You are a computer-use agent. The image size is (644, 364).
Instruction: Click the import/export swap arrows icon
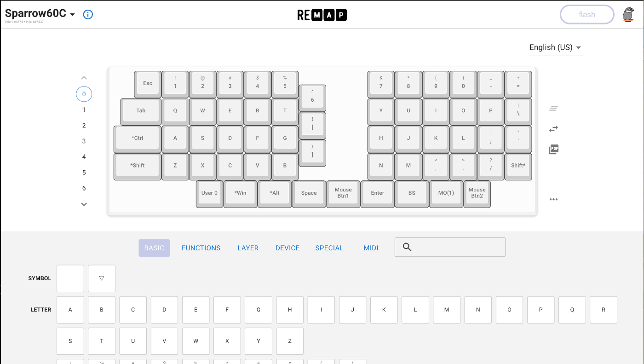pyautogui.click(x=553, y=129)
